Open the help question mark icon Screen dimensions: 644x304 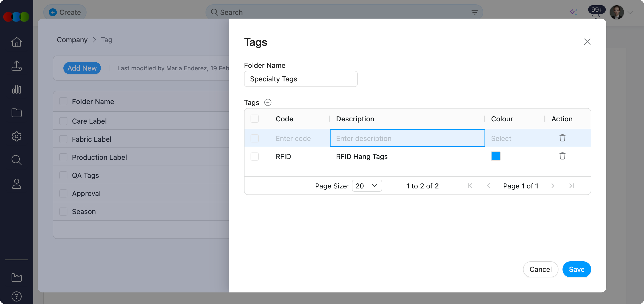click(17, 296)
